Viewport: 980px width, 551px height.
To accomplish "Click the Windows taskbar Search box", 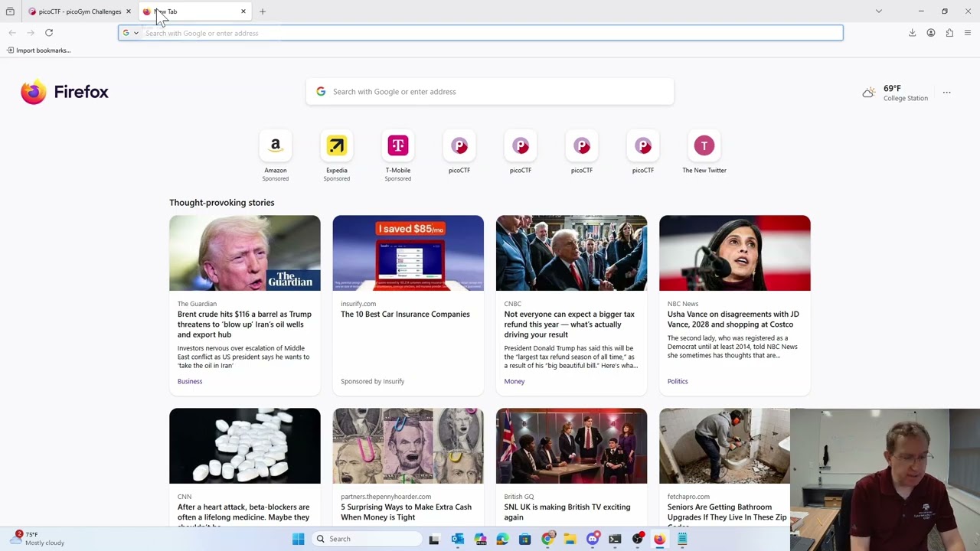I will click(367, 539).
